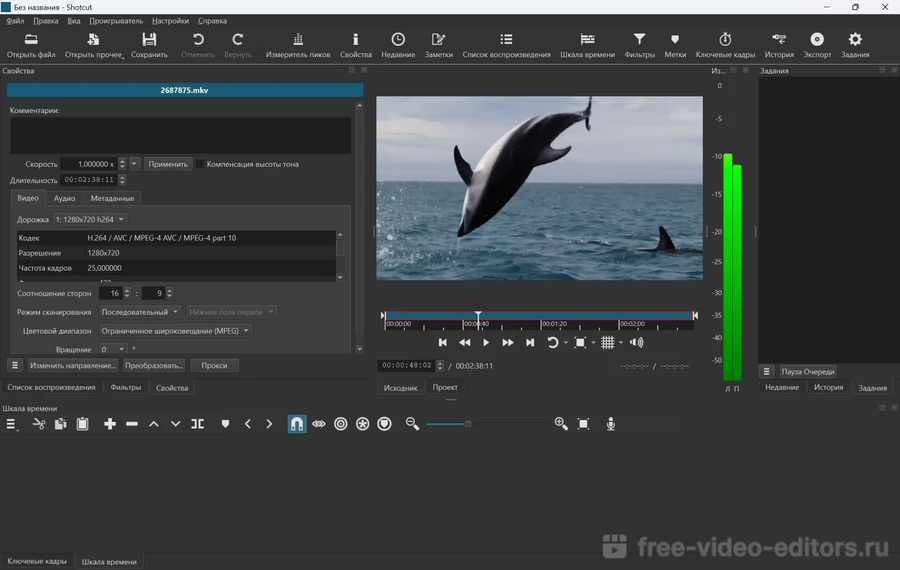
Task: Open the Экспорт (Export) toolbar icon
Action: (817, 40)
